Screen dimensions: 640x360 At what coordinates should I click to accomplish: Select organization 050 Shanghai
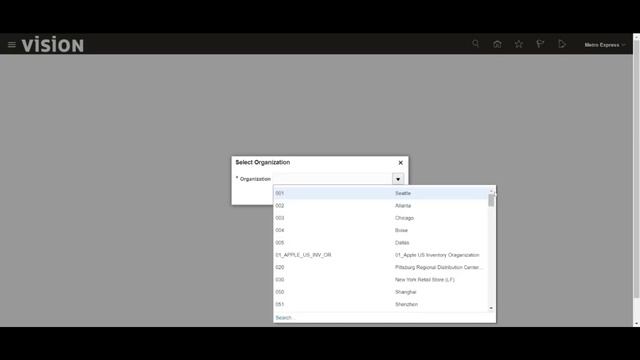(x=381, y=292)
